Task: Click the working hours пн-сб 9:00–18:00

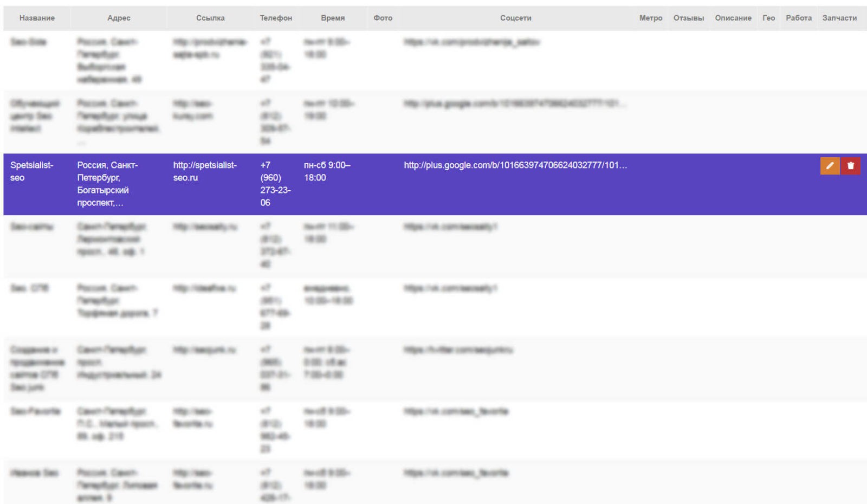Action: (x=327, y=171)
